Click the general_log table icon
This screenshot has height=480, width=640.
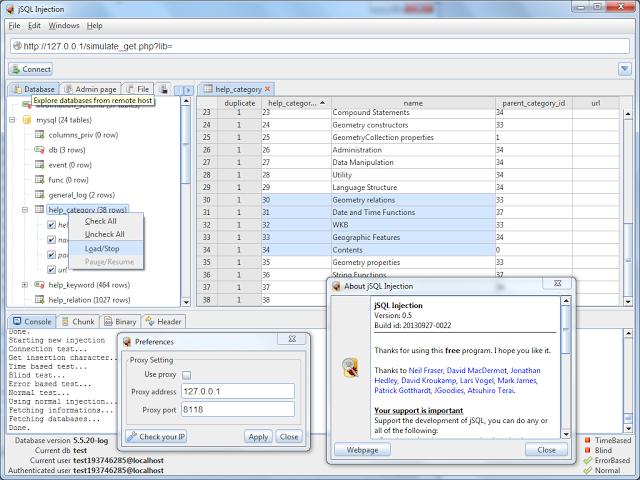40,195
